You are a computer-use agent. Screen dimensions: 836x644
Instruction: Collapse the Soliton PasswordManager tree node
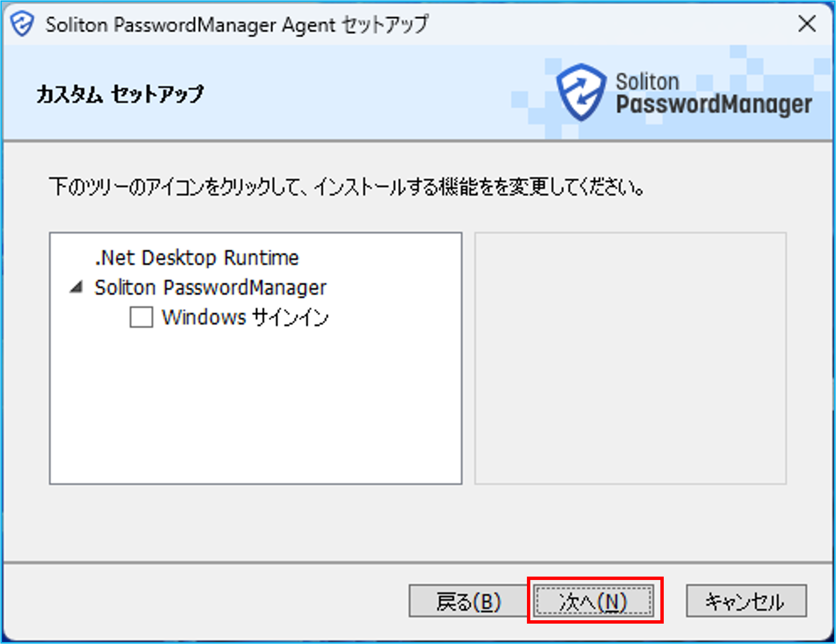coord(76,287)
